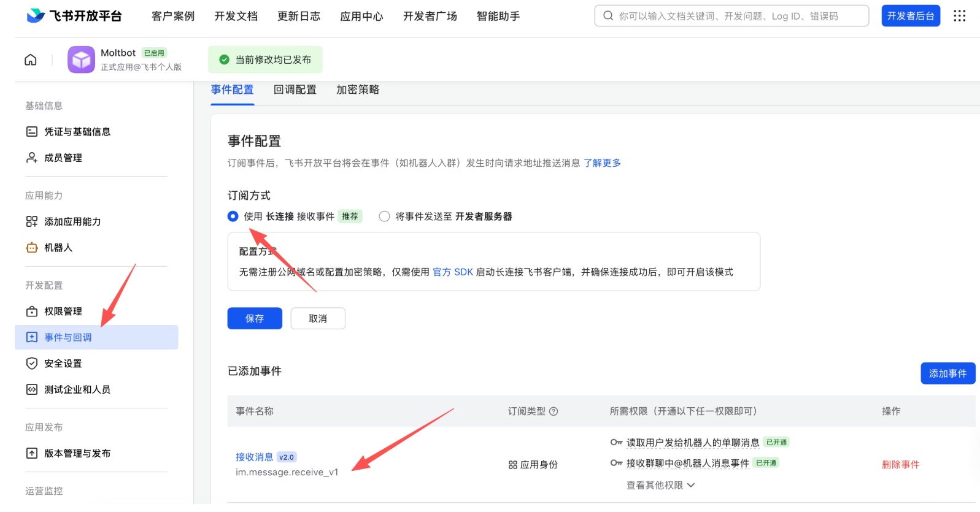Click the blue 保存 button
This screenshot has height=512, width=980.
tap(255, 318)
